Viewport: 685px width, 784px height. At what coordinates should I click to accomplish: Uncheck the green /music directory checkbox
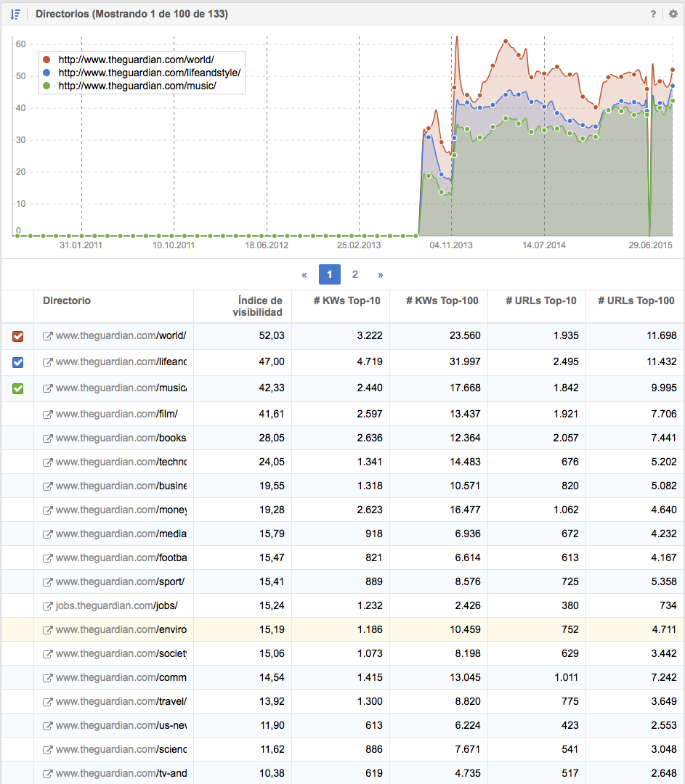[18, 388]
